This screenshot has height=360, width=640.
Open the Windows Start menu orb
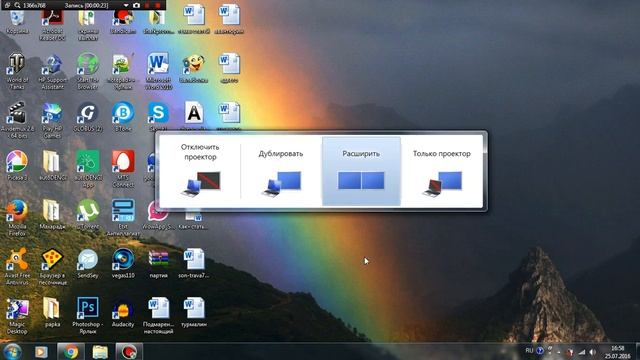12,352
